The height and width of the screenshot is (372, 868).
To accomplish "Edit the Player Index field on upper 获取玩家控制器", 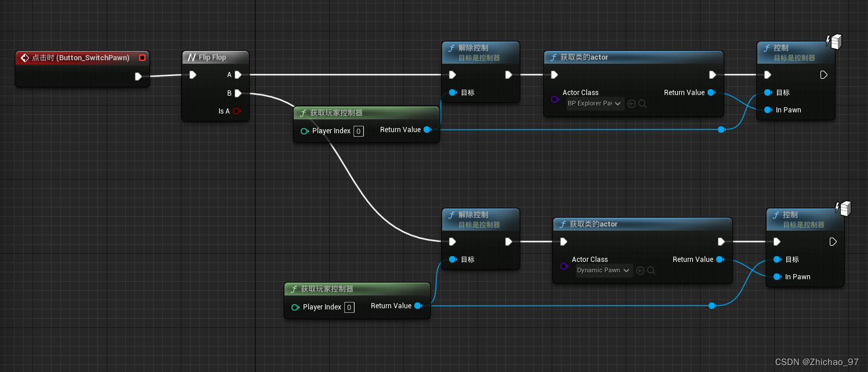I will (358, 131).
